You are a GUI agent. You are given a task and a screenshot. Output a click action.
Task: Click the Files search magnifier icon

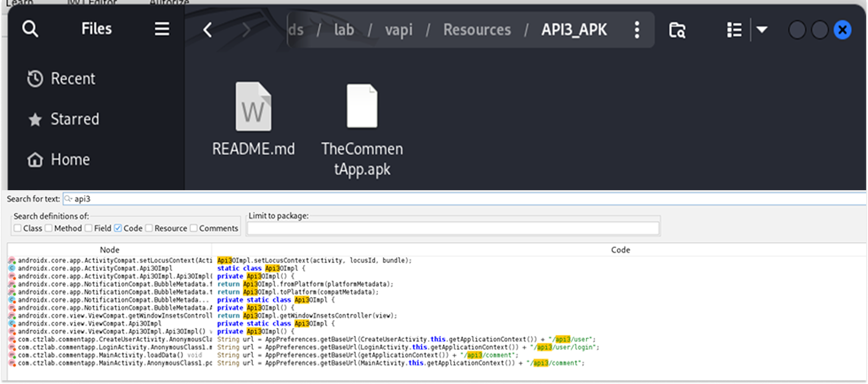coord(30,30)
